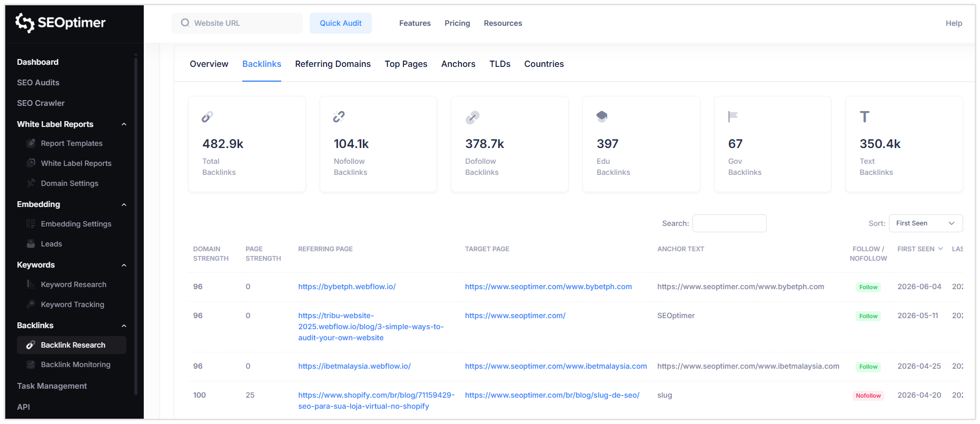Collapse the White Label Reports section
980x424 pixels.
(124, 124)
